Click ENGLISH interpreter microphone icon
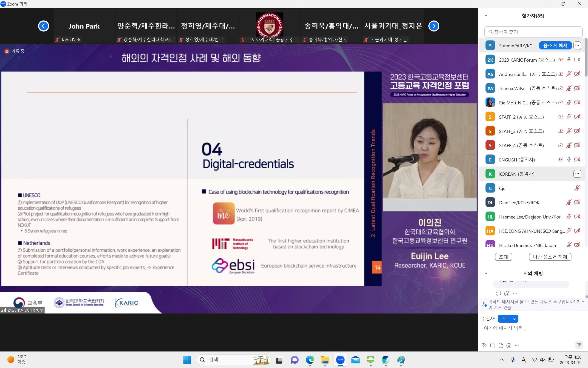Screen dimensions: 588x368 (569, 160)
